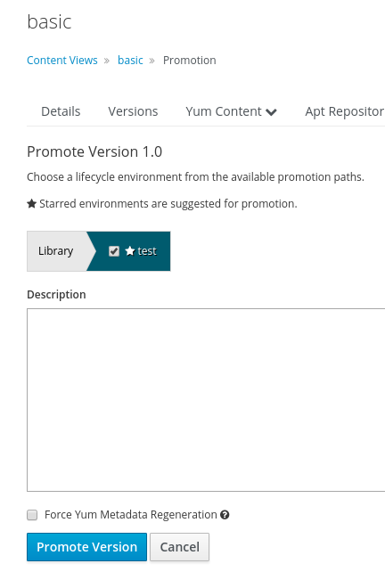Cancel the promotion
The width and height of the screenshot is (385, 588).
click(x=180, y=547)
